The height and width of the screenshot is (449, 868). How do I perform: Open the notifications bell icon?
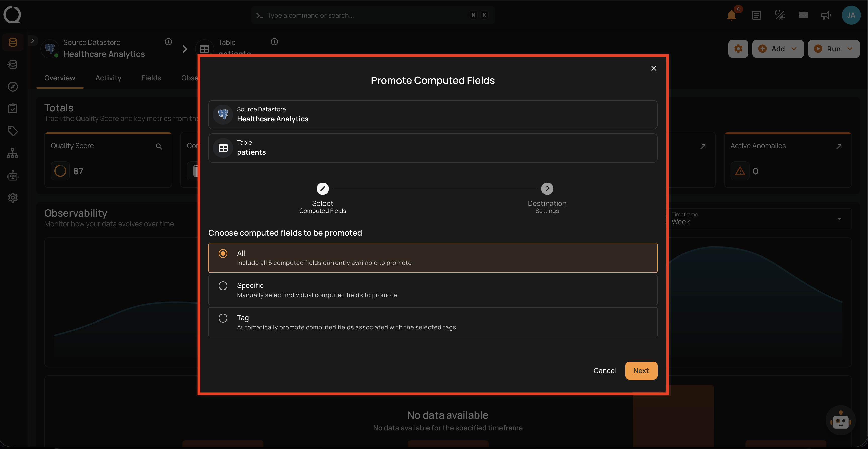731,15
